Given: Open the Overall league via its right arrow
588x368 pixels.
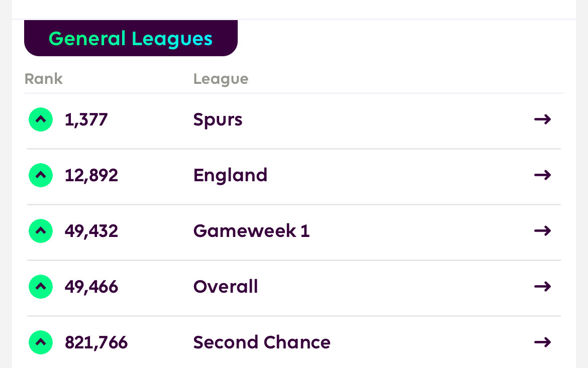Looking at the screenshot, I should click(543, 287).
